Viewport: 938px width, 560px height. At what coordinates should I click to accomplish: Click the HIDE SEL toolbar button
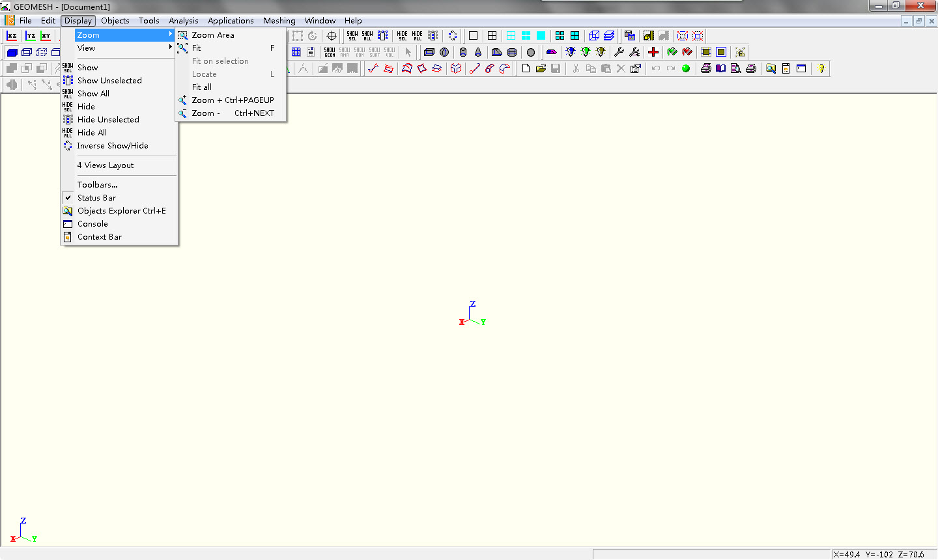point(403,36)
